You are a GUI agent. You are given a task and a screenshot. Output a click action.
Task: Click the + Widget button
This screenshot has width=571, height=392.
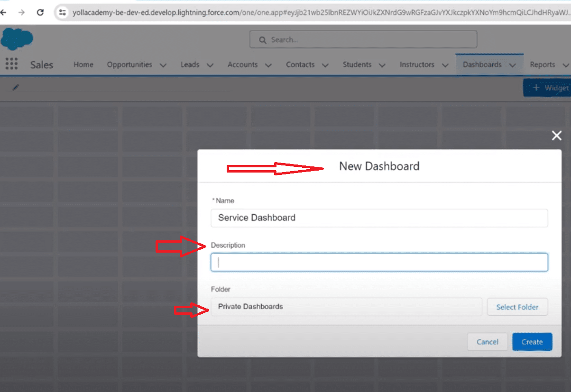[547, 88]
